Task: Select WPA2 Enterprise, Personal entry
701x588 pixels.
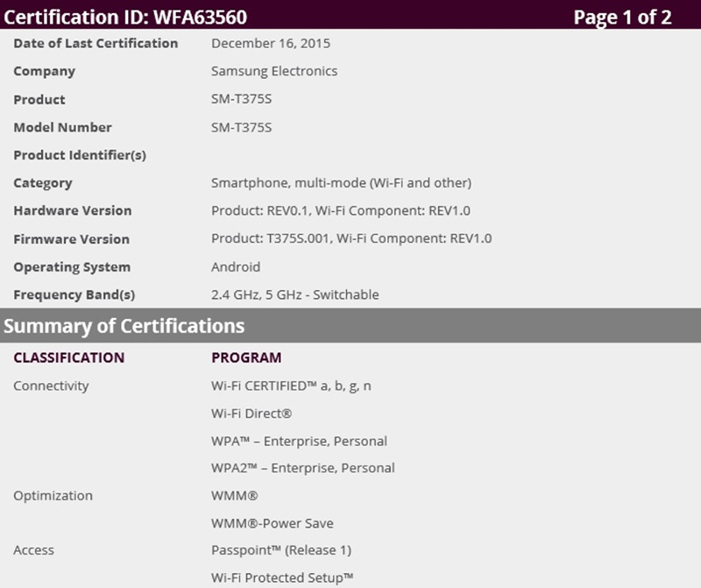Action: (303, 468)
